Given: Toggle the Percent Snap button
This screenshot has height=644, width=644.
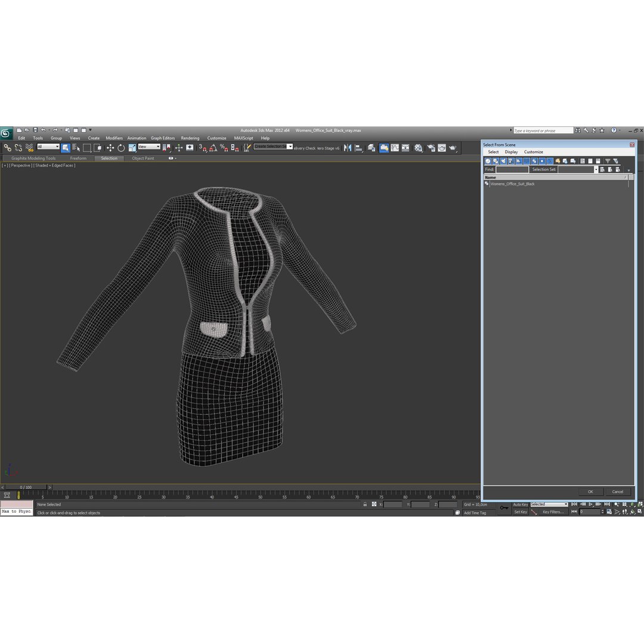Looking at the screenshot, I should 224,148.
